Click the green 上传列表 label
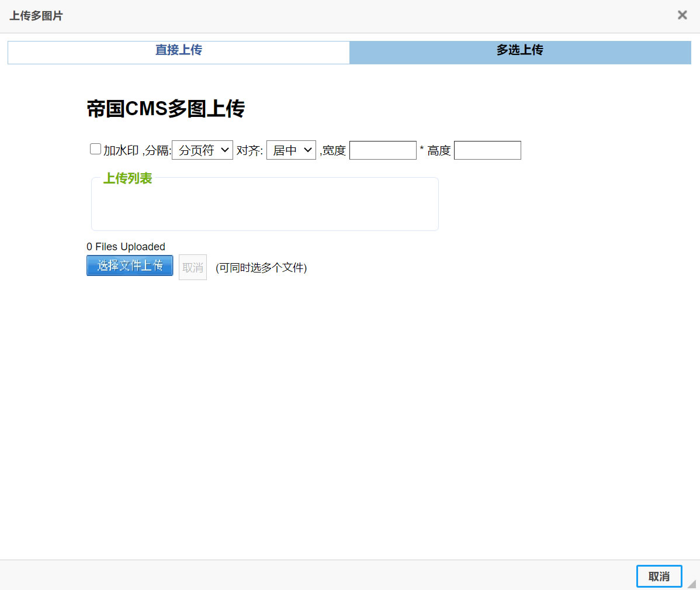Image resolution: width=700 pixels, height=590 pixels. (127, 178)
